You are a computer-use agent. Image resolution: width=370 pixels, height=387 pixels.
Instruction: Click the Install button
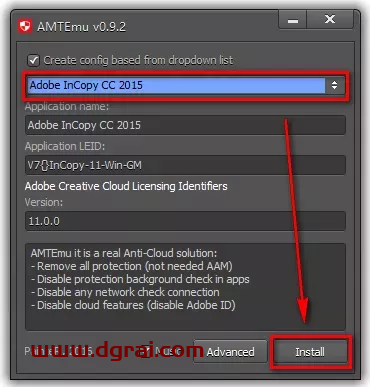[x=310, y=352]
